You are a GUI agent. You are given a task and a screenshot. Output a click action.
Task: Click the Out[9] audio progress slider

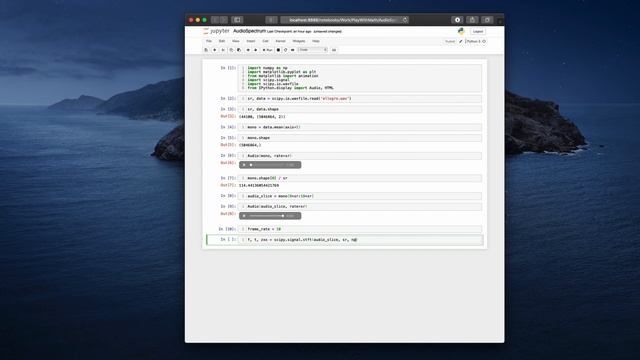pyautogui.click(x=267, y=216)
